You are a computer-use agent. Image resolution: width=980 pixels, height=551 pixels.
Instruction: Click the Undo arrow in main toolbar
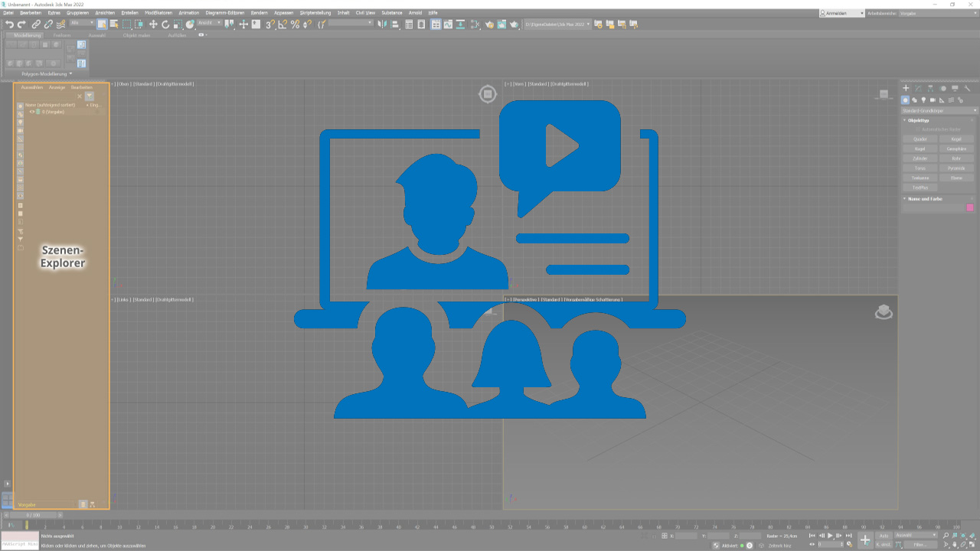9,24
